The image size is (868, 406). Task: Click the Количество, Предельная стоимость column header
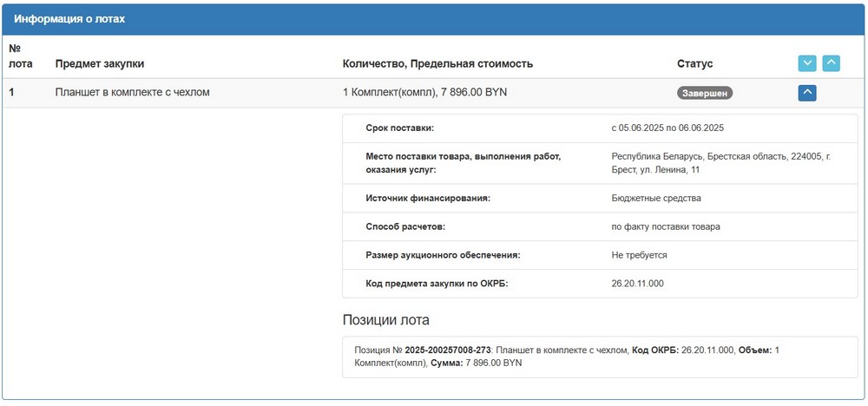pos(437,63)
